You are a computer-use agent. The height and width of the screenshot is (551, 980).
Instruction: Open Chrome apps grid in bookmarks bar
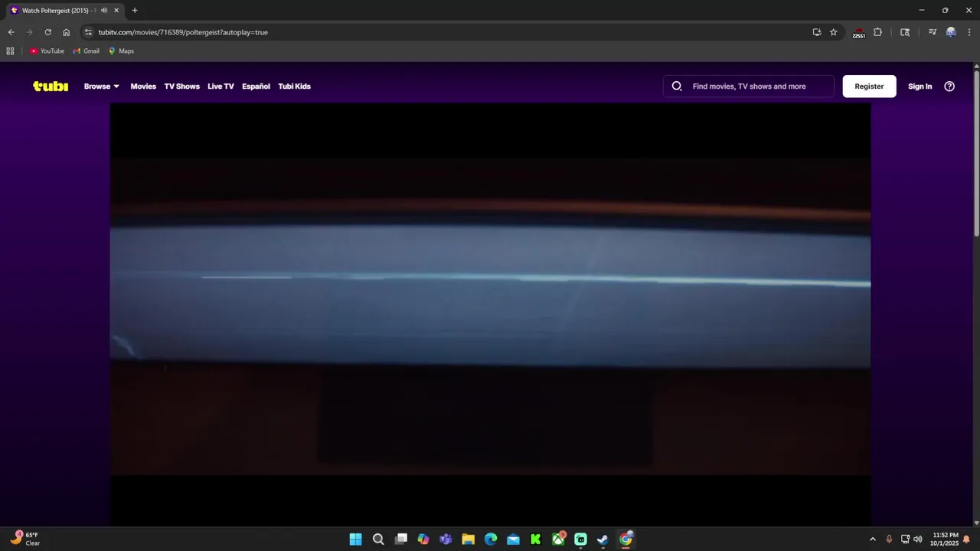[10, 51]
